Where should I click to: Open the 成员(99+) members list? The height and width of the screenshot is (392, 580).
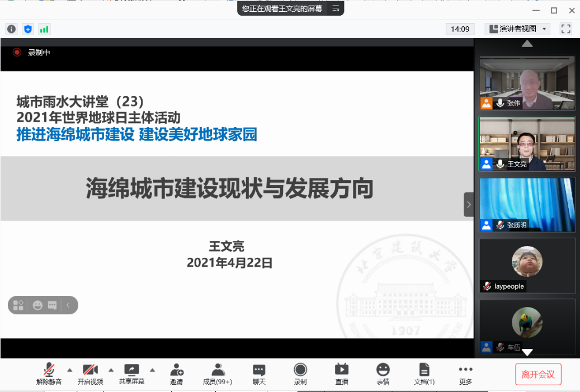pos(218,374)
